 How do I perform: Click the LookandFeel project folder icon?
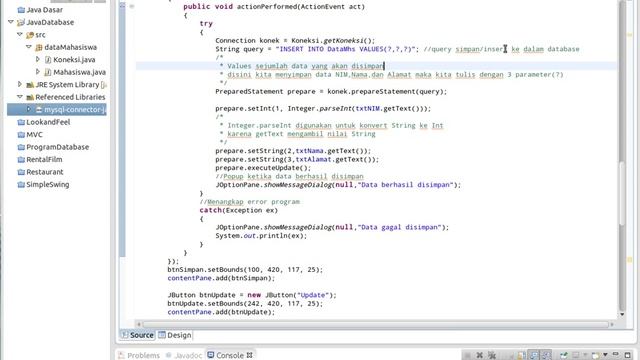click(x=21, y=122)
